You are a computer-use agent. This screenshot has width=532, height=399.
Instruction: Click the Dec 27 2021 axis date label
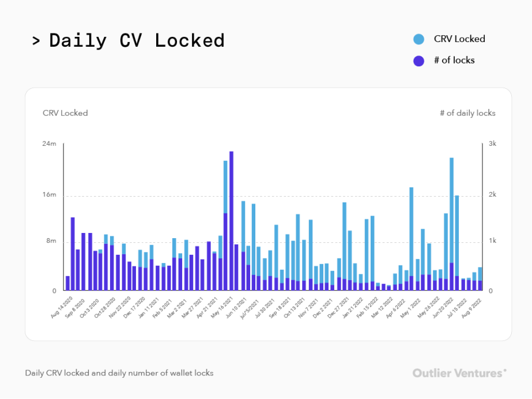pos(338,308)
